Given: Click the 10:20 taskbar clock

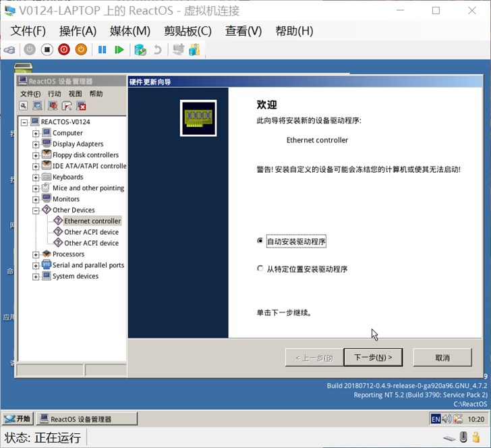Looking at the screenshot, I should pyautogui.click(x=475, y=419).
